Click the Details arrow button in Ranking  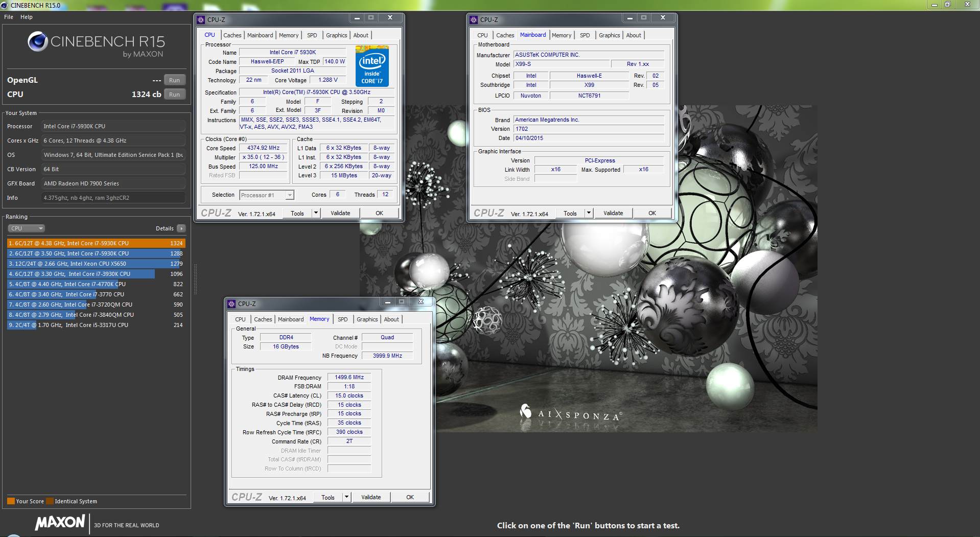181,228
